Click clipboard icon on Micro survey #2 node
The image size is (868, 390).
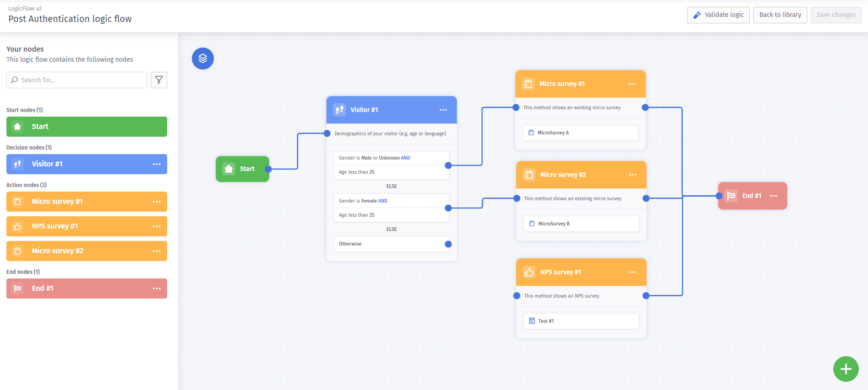point(529,175)
